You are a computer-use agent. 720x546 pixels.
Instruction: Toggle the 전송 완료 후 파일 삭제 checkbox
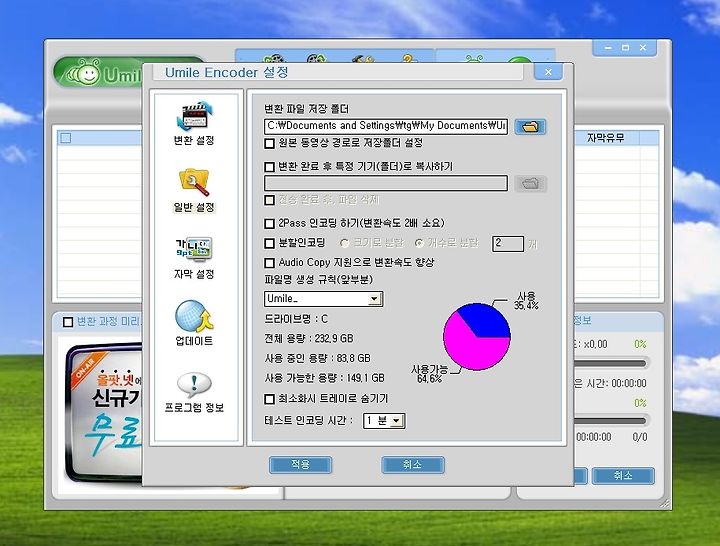pos(270,200)
